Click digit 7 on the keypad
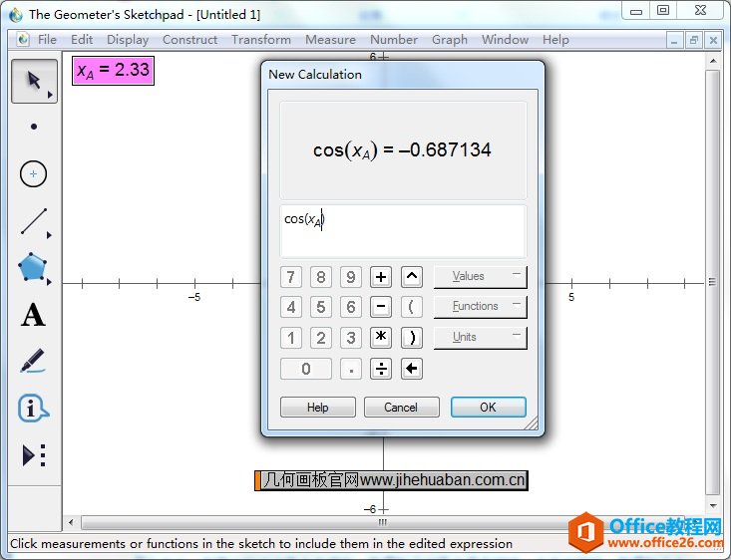731x560 pixels. [291, 277]
